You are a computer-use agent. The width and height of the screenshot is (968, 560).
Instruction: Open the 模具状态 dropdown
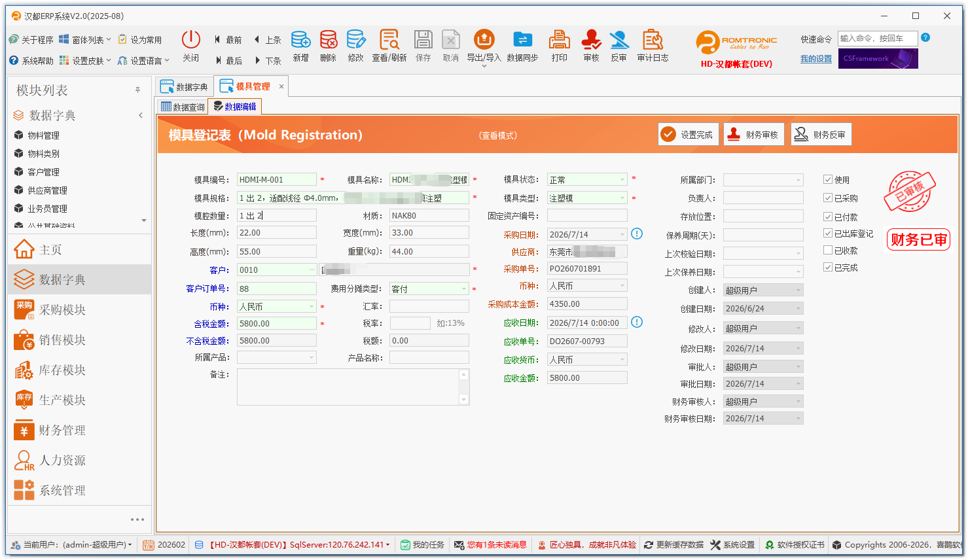622,179
